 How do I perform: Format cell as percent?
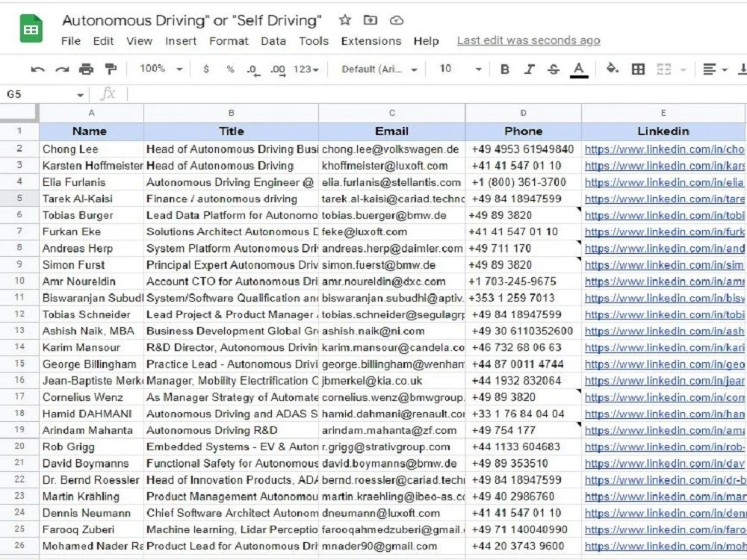(x=231, y=69)
